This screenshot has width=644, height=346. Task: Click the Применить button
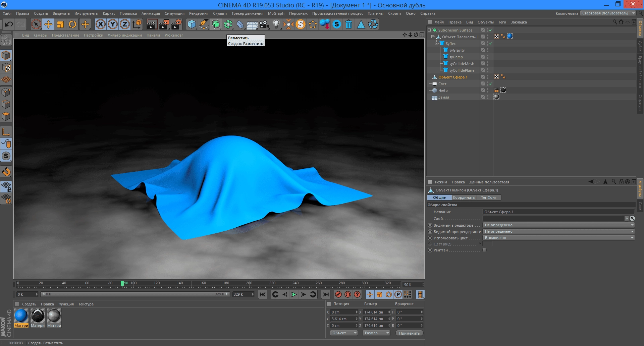(409, 333)
